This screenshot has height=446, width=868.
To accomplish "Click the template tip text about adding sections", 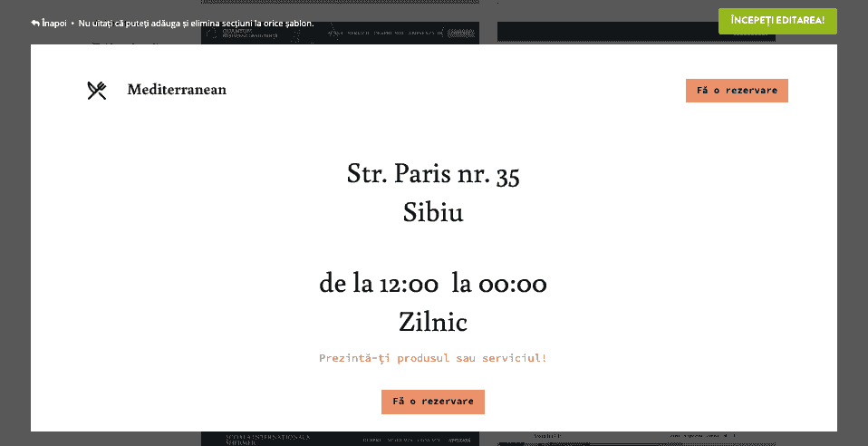I will tap(196, 24).
